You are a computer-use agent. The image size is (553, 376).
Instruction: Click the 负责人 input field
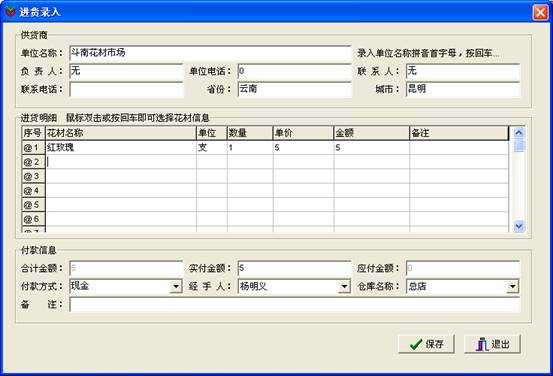(126, 72)
